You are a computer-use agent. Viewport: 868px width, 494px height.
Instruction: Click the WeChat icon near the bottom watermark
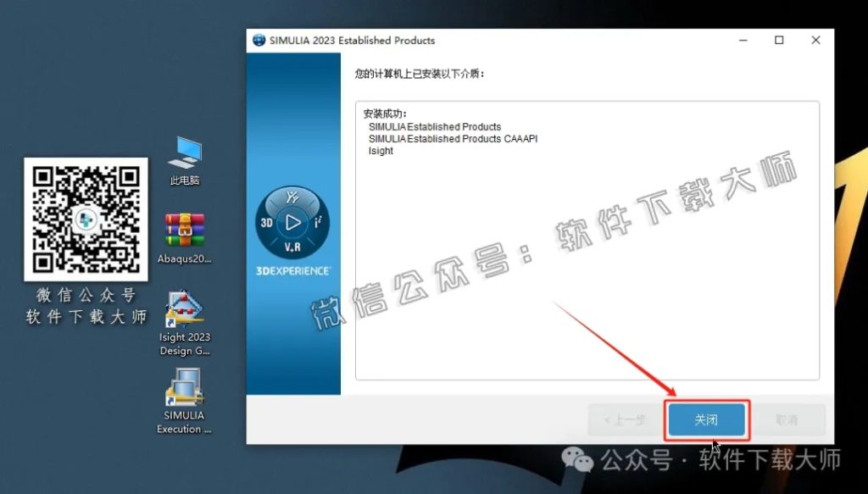(x=577, y=463)
